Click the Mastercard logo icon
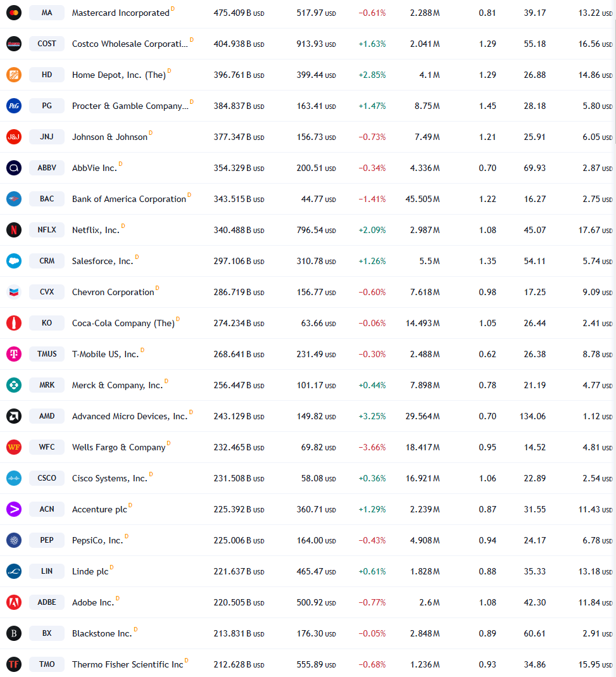The image size is (616, 677). (14, 13)
